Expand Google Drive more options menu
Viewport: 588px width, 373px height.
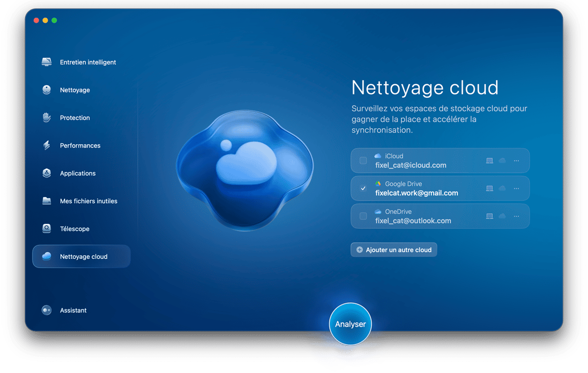coord(516,188)
